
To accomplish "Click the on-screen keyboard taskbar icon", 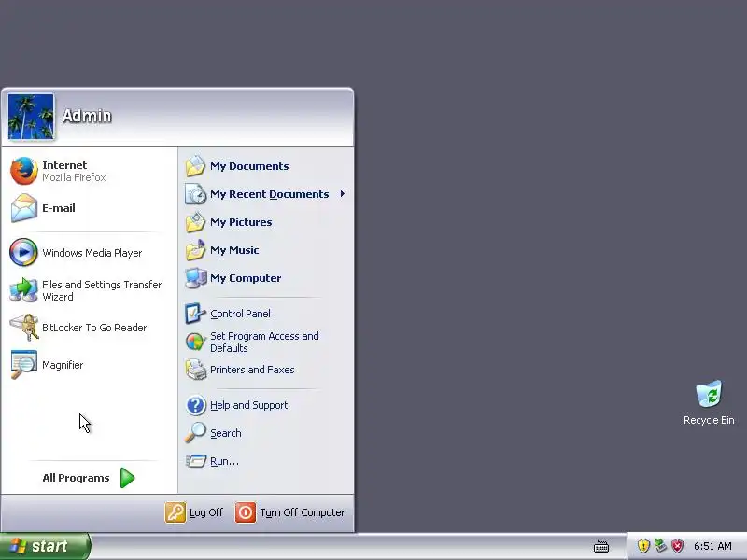I will (x=601, y=546).
